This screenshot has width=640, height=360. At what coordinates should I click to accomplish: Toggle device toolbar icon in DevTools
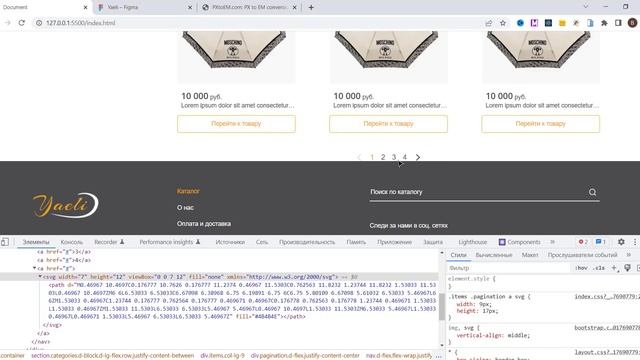tap(5, 242)
